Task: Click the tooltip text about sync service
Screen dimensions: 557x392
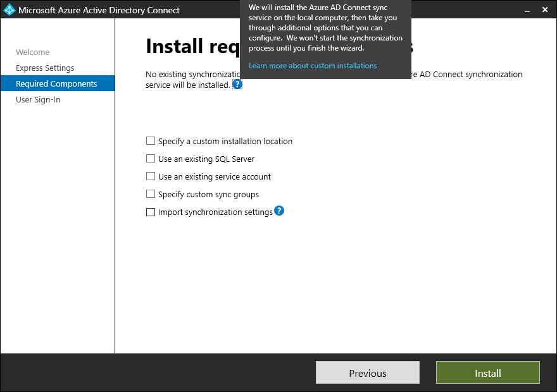Action: [x=325, y=28]
